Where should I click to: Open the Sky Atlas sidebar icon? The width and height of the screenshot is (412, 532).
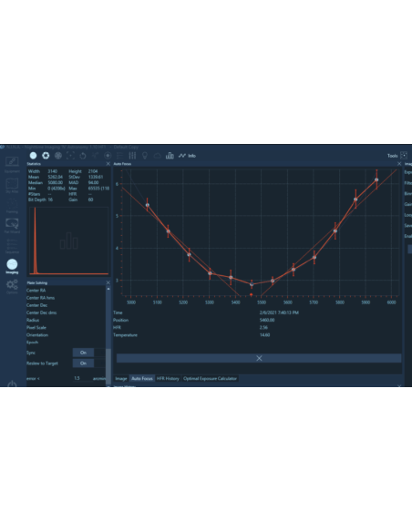12,185
